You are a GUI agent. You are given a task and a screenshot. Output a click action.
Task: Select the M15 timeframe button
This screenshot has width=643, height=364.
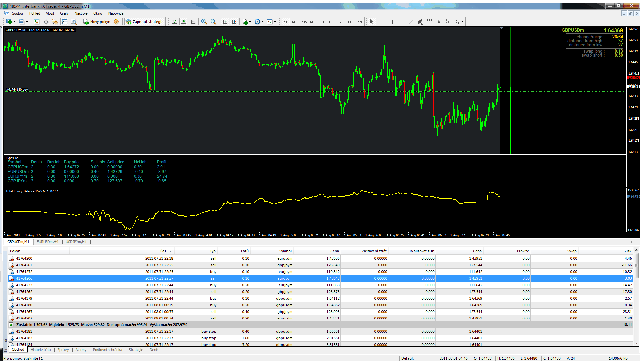coord(303,22)
